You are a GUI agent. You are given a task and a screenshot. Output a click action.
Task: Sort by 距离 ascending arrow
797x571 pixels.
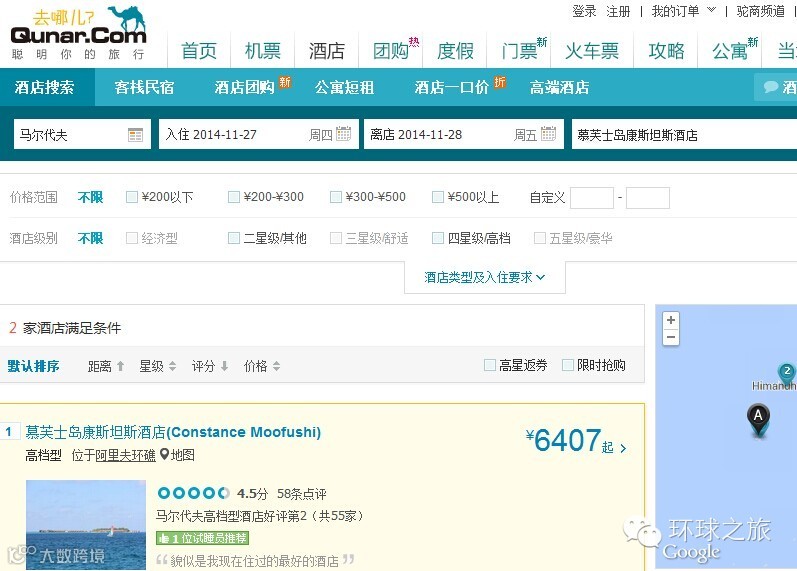pos(120,366)
